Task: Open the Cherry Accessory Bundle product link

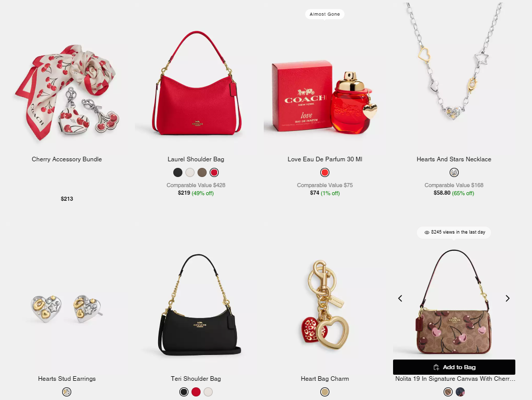Action: coord(67,159)
